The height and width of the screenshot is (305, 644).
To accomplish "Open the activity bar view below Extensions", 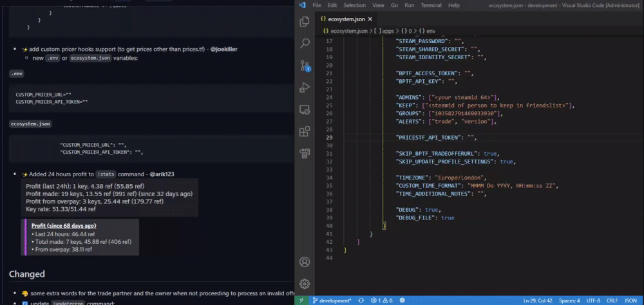I will click(305, 154).
